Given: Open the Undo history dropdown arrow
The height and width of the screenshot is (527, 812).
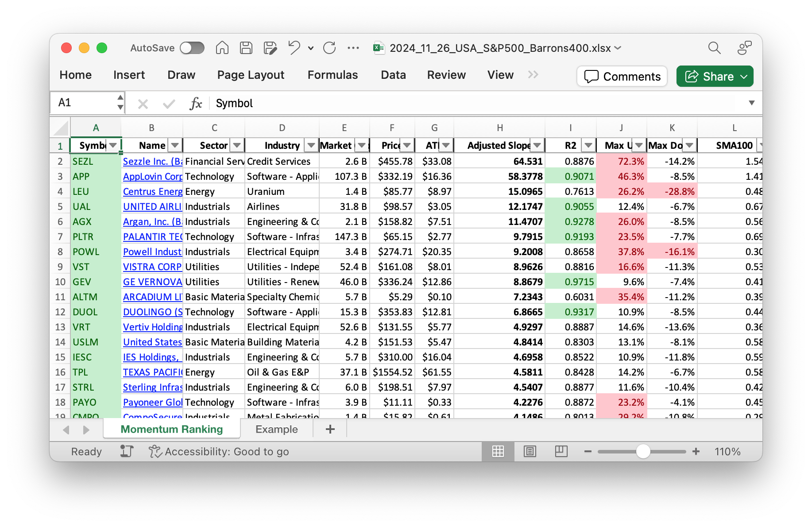Looking at the screenshot, I should click(x=311, y=48).
